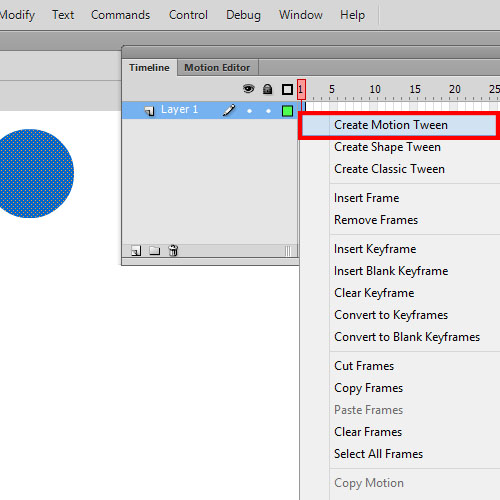Select the blue circle on stage
Screen dimensions: 500x500
[33, 173]
